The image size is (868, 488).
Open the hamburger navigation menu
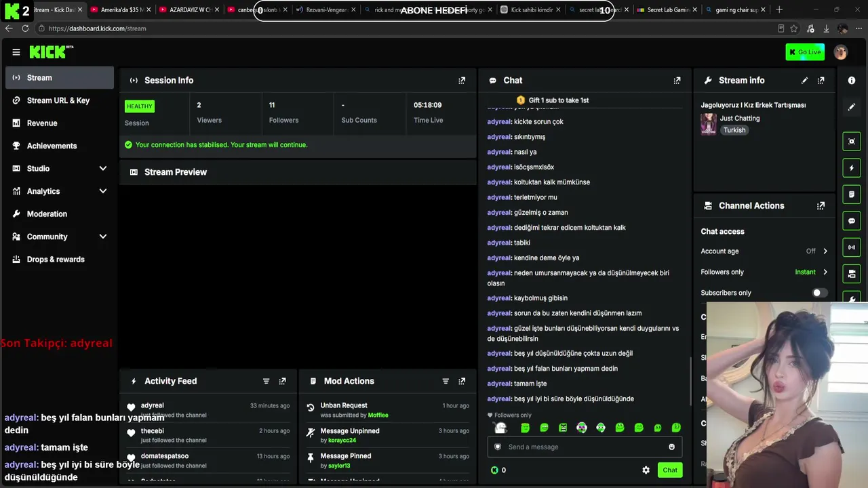16,52
